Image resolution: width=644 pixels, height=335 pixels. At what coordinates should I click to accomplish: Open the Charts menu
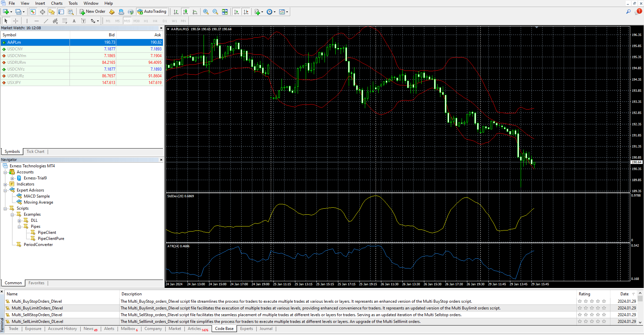[57, 3]
